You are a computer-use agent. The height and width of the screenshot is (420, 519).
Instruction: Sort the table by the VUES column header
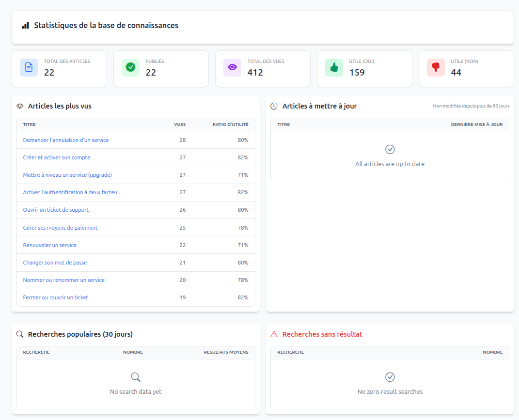(x=180, y=124)
